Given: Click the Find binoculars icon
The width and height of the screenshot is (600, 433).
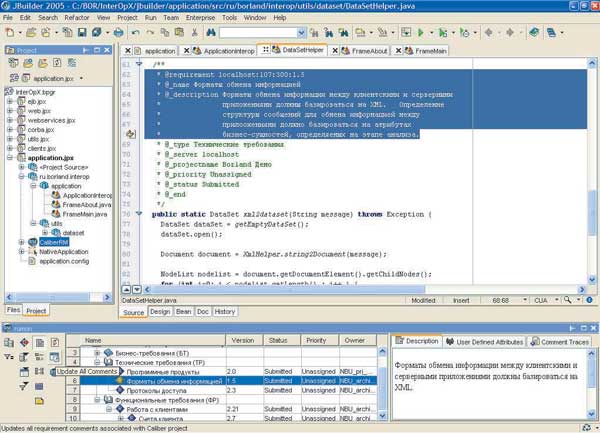Looking at the screenshot, I should point(211,33).
